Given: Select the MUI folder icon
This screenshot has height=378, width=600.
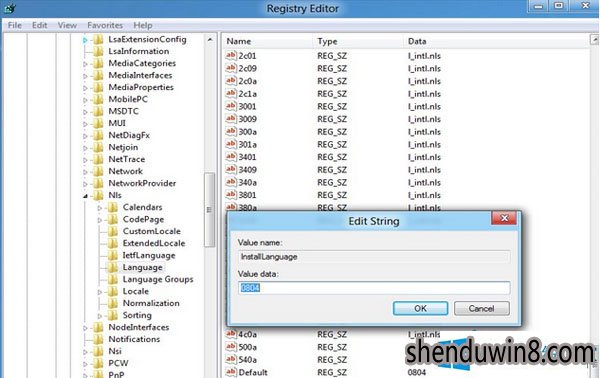Looking at the screenshot, I should (98, 123).
